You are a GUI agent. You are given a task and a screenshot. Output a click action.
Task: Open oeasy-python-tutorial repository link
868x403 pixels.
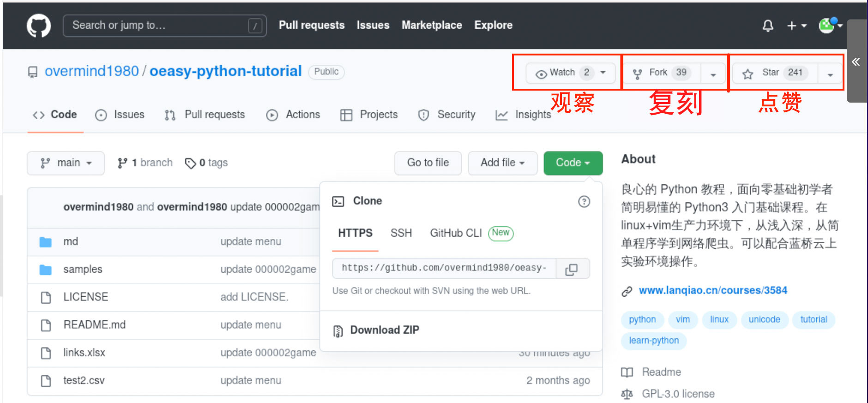tap(225, 71)
